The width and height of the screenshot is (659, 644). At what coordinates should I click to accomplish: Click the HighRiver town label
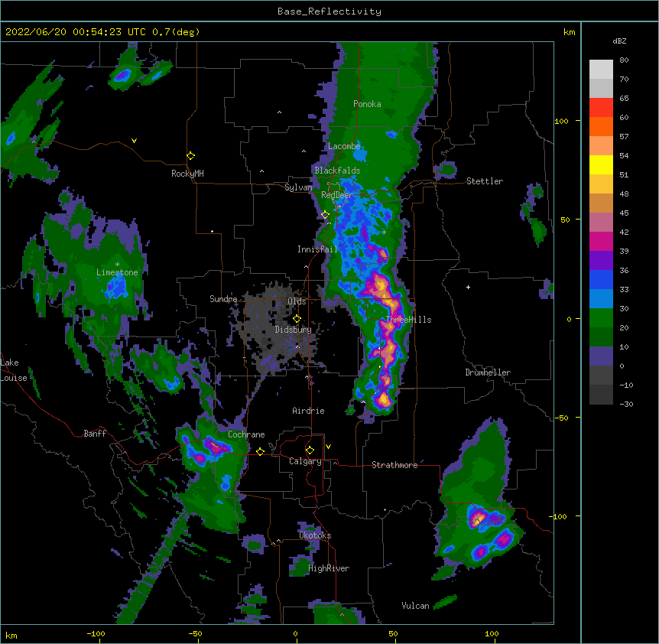pyautogui.click(x=329, y=568)
